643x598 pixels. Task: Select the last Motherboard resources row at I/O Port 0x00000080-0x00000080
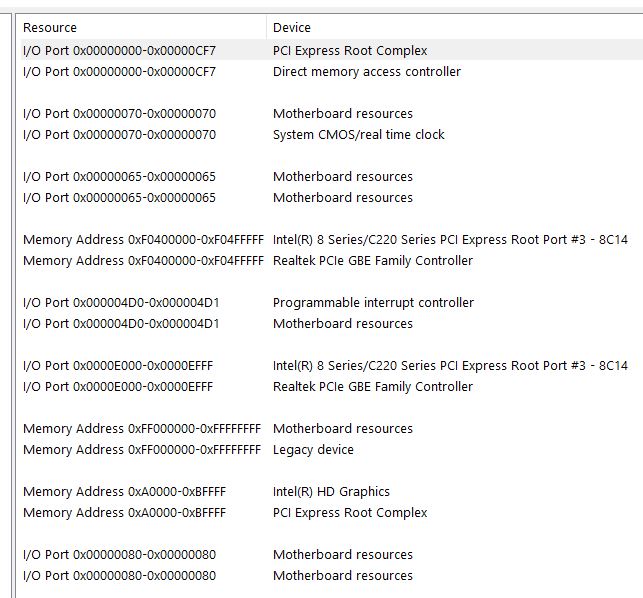tap(332, 575)
